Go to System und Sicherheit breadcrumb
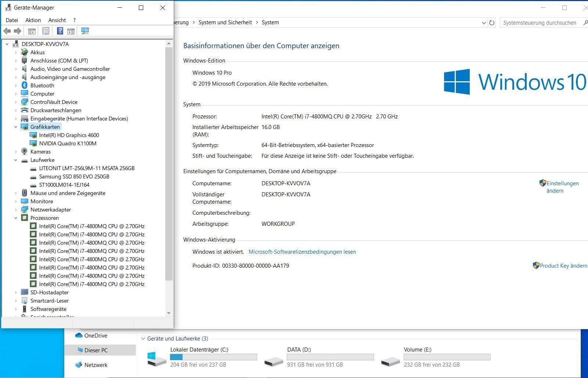The image size is (588, 378). pyautogui.click(x=225, y=22)
